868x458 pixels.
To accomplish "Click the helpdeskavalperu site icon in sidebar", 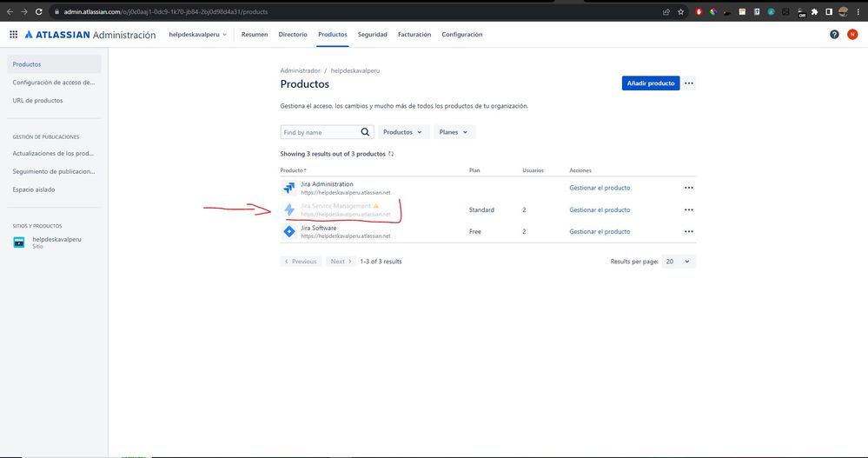I will [x=19, y=242].
